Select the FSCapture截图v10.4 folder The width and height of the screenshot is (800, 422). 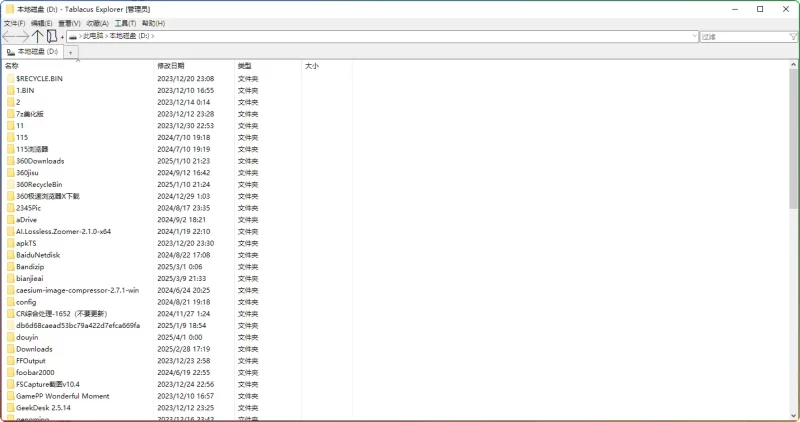pyautogui.click(x=48, y=384)
